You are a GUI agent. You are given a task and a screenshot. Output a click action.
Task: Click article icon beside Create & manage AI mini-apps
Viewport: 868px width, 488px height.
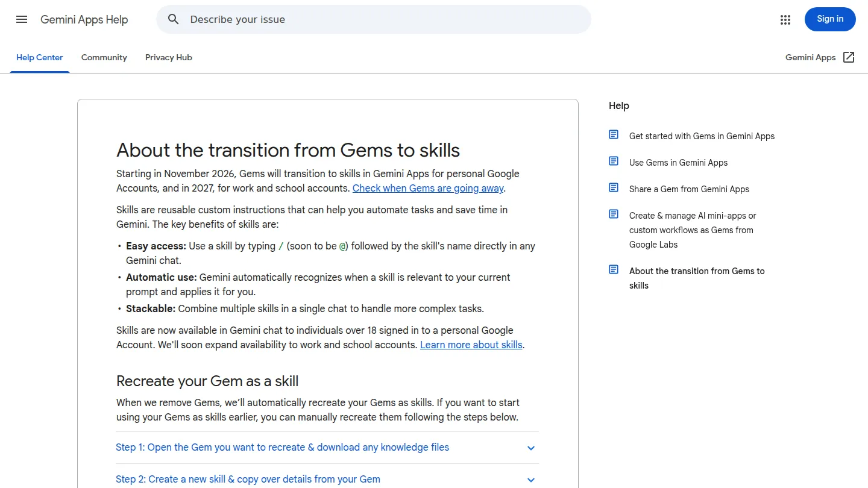614,214
